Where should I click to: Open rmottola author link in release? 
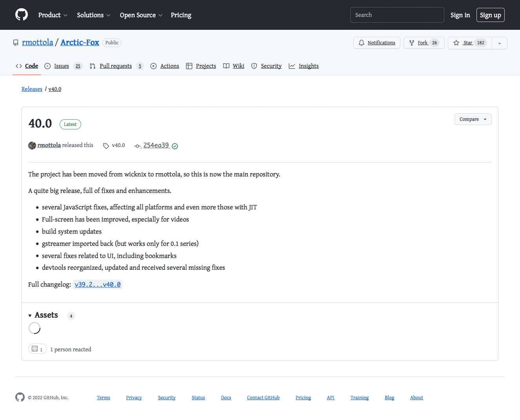[x=49, y=145]
